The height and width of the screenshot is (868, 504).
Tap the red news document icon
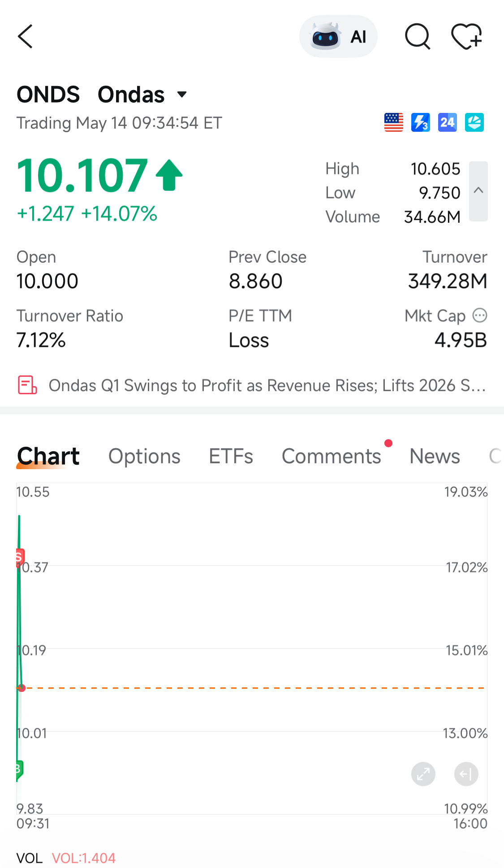pos(27,385)
